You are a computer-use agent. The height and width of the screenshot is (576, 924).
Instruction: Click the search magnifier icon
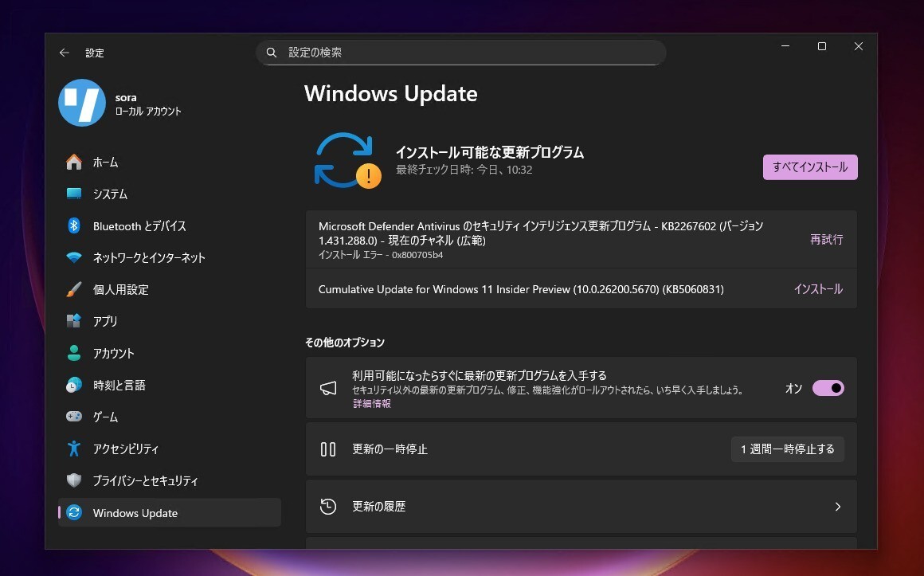click(x=272, y=53)
